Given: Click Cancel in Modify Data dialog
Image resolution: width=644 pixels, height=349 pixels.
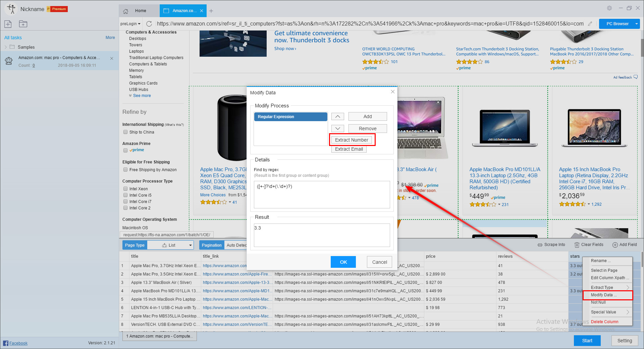Looking at the screenshot, I should click(x=379, y=262).
